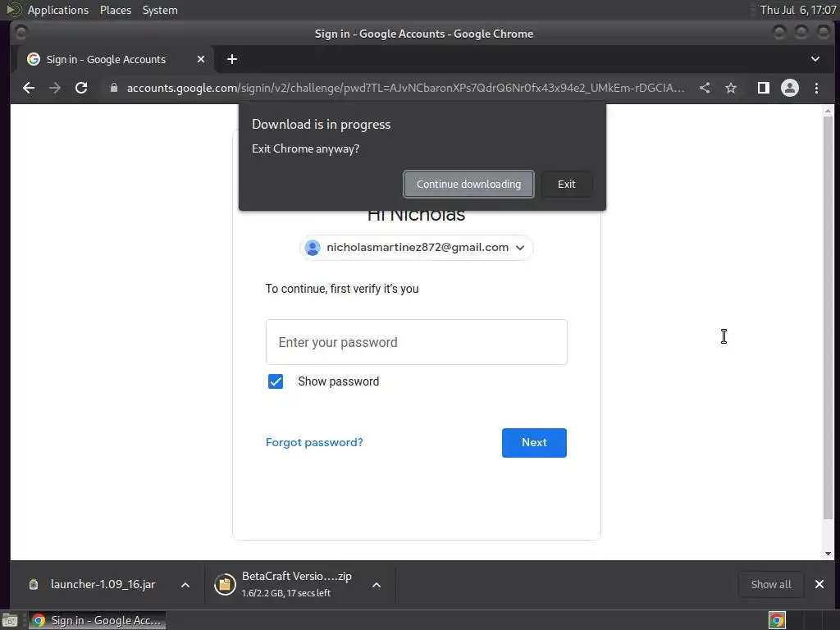
Task: Reload the current page
Action: pos(81,88)
